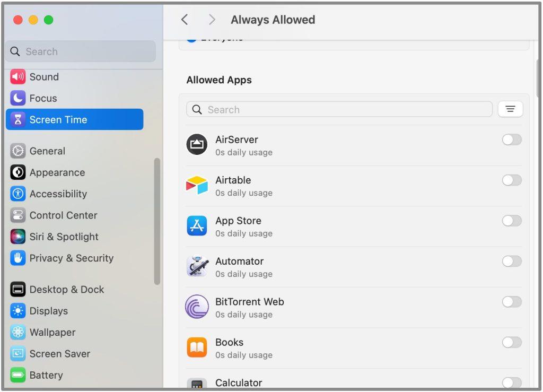Click the Wallpaper flower icon
Viewport: 543px width, 392px height.
[17, 333]
